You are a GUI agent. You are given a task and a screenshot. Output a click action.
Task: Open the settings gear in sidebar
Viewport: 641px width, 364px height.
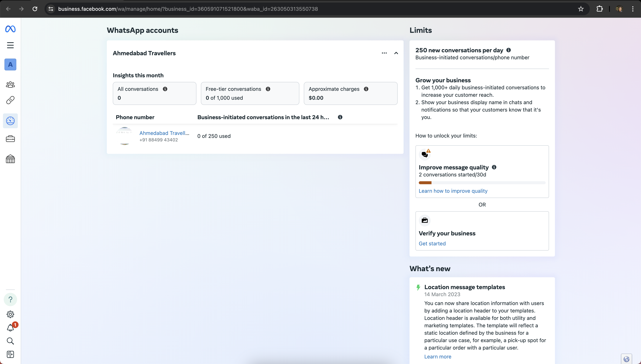tap(10, 314)
